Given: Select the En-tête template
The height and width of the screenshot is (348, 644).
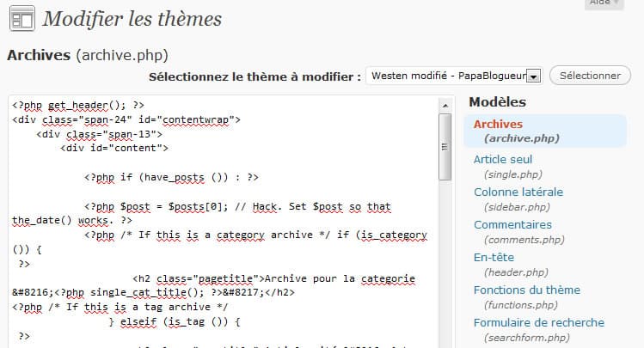Looking at the screenshot, I should pos(494,257).
